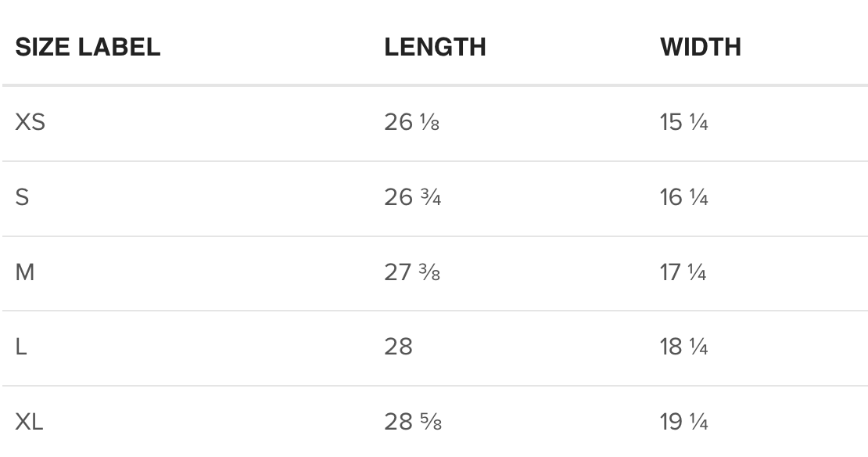This screenshot has width=868, height=457.
Task: Click the 26 ¾ length value
Action: pyautogui.click(x=413, y=197)
